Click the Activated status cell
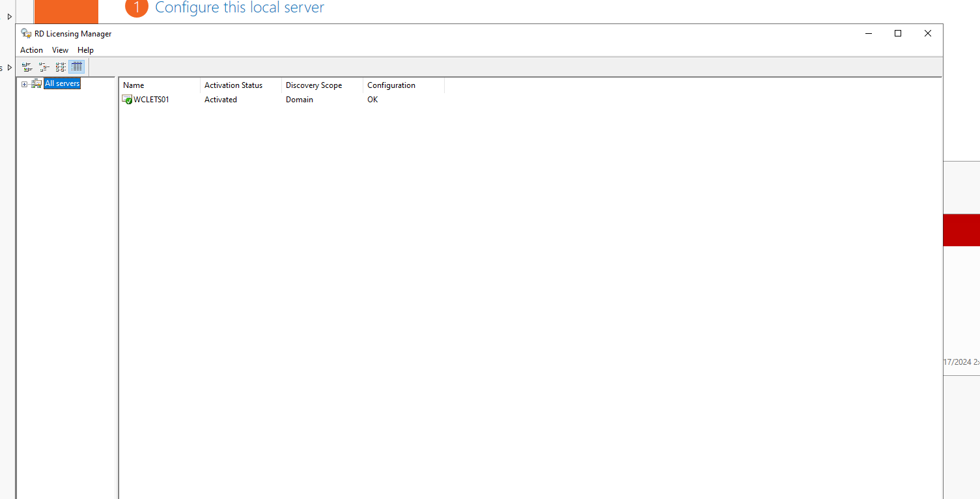980x499 pixels. [x=221, y=100]
